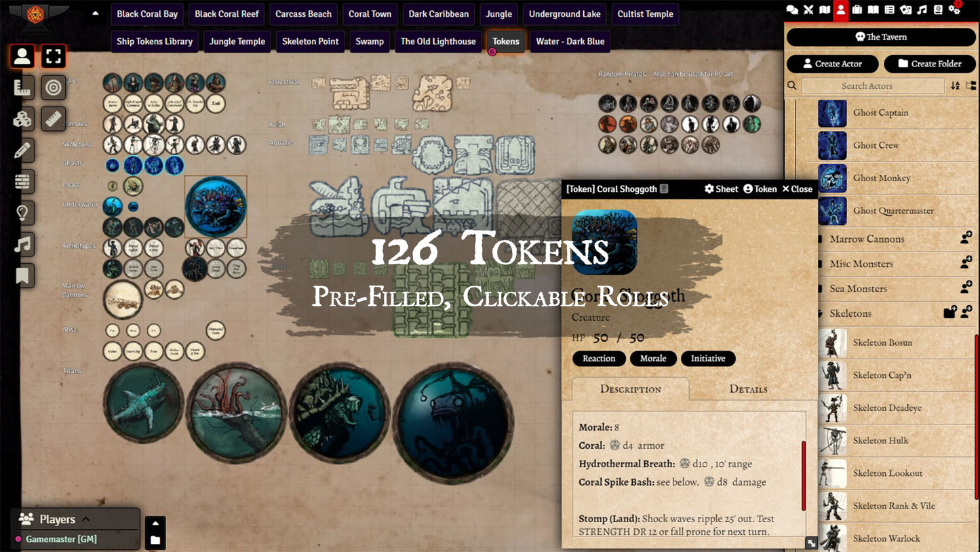Open the Scenes map sidebar tab
Screen dimensions: 980x552
pyautogui.click(x=825, y=9)
